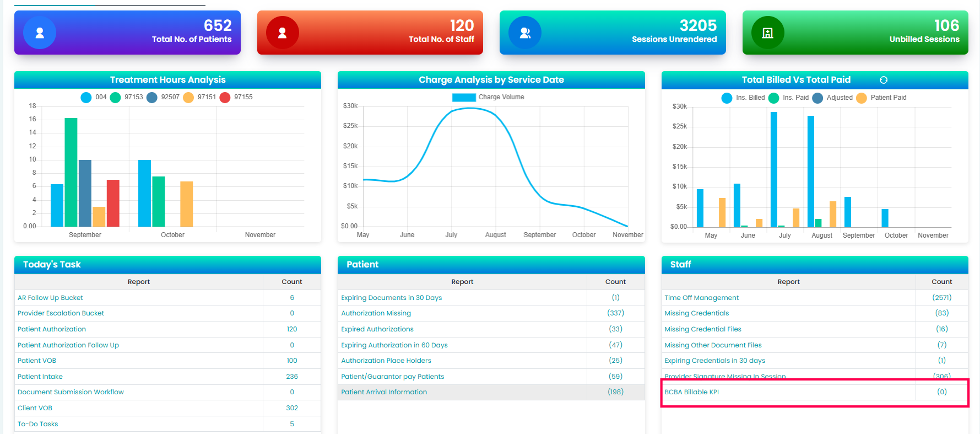The width and height of the screenshot is (980, 434).
Task: Click the Unbilled Sessions building icon
Action: click(x=768, y=33)
